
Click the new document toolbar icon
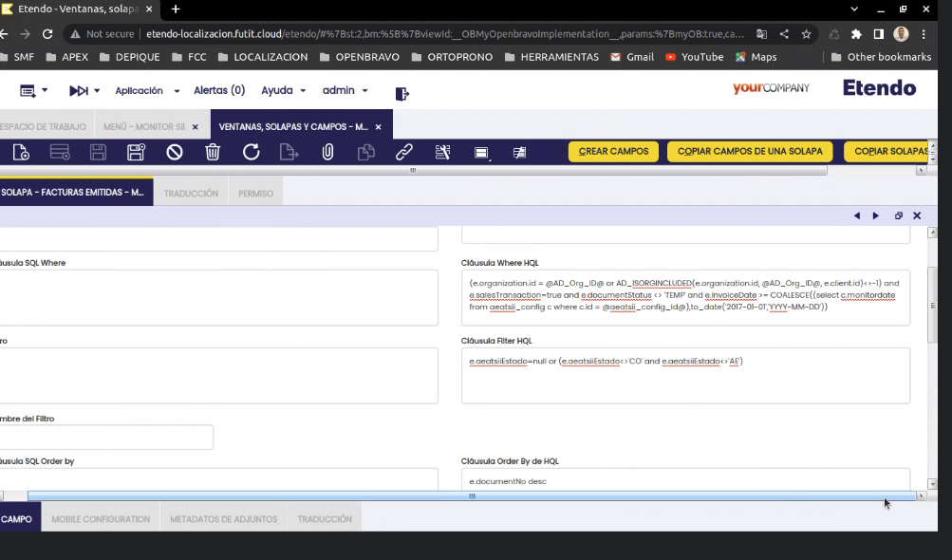click(21, 152)
